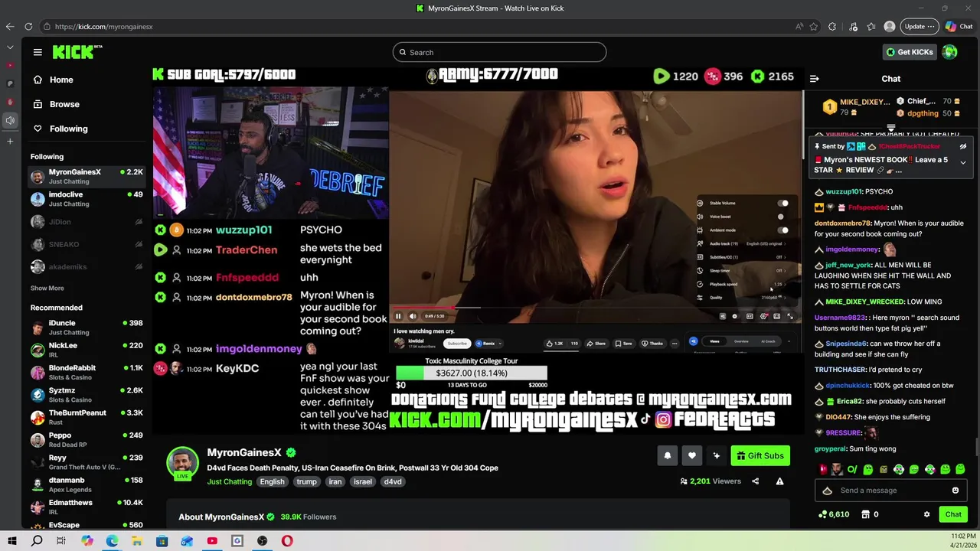The width and height of the screenshot is (980, 551).
Task: Click the notification bell button
Action: point(667,455)
